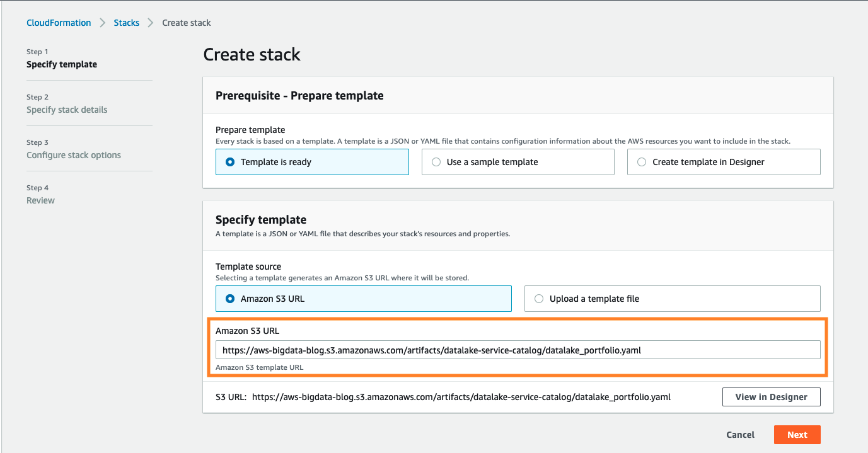Screen dimensions: 868x453
Task: Go to Step 2 Specify stack details
Action: pyautogui.click(x=67, y=110)
